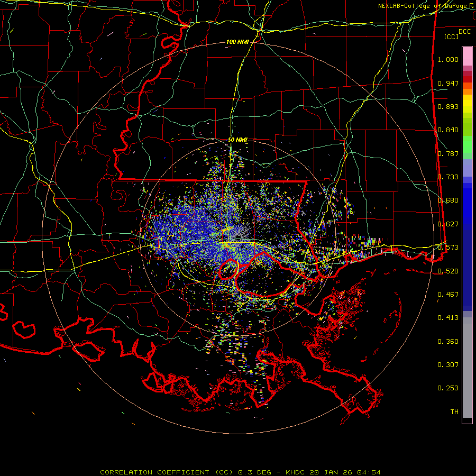Select the 0.893 legend value

click(448, 106)
